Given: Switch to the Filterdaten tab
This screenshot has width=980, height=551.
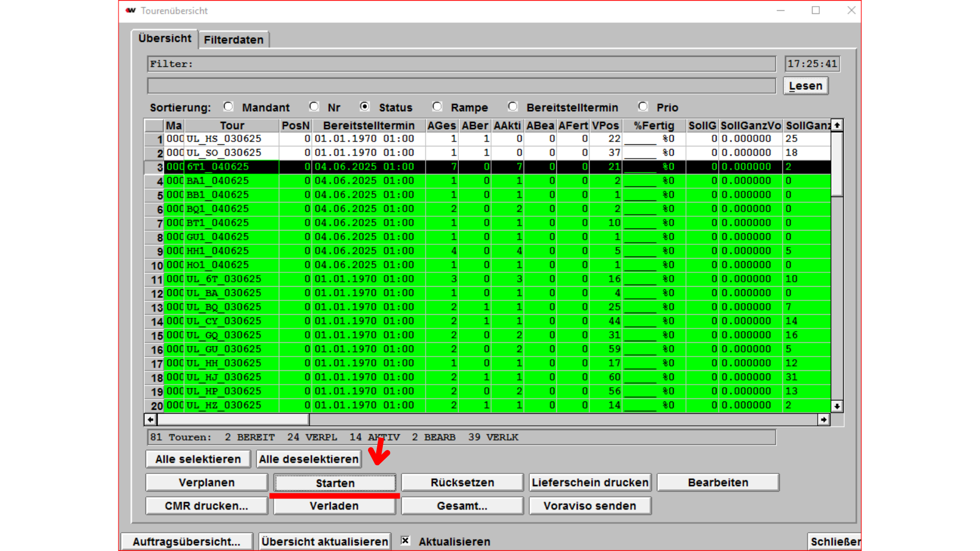Looking at the screenshot, I should 234,40.
